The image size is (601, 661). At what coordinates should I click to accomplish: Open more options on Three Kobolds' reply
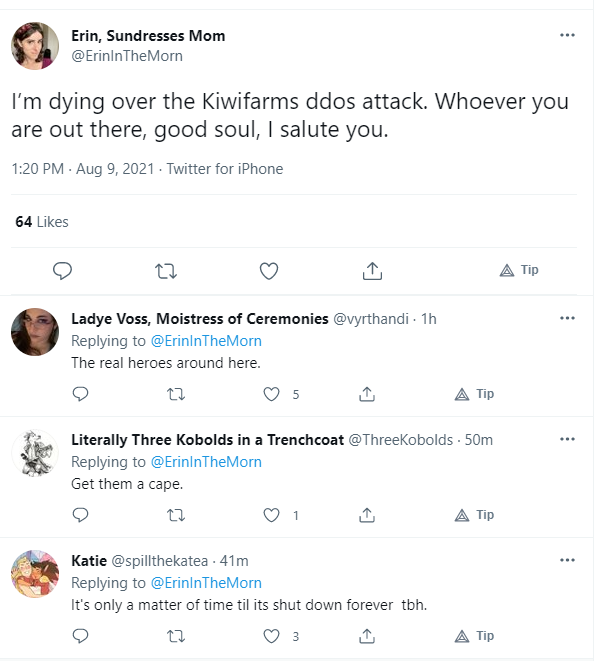[567, 439]
